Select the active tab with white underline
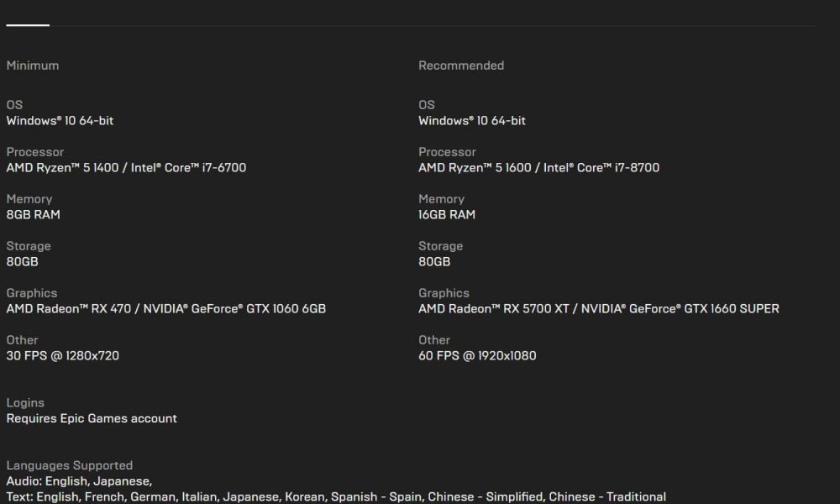The width and height of the screenshot is (840, 504). click(x=28, y=24)
